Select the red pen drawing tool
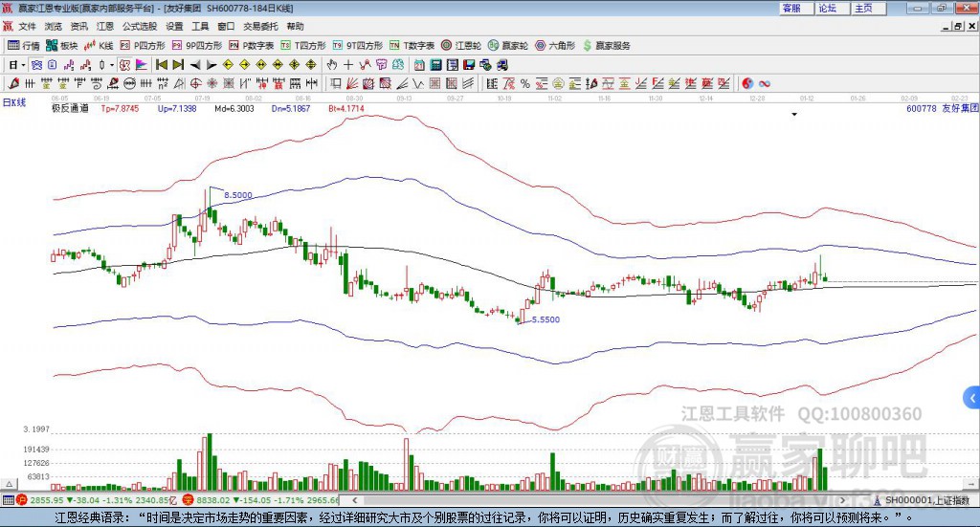Image resolution: width=980 pixels, height=527 pixels. click(13, 83)
